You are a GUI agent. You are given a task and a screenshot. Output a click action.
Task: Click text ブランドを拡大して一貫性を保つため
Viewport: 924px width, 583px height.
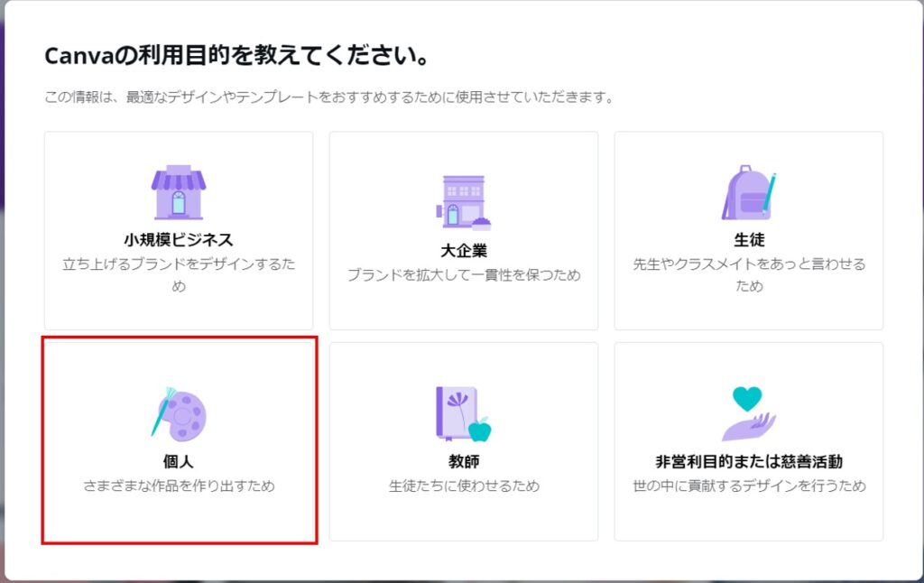pos(464,274)
